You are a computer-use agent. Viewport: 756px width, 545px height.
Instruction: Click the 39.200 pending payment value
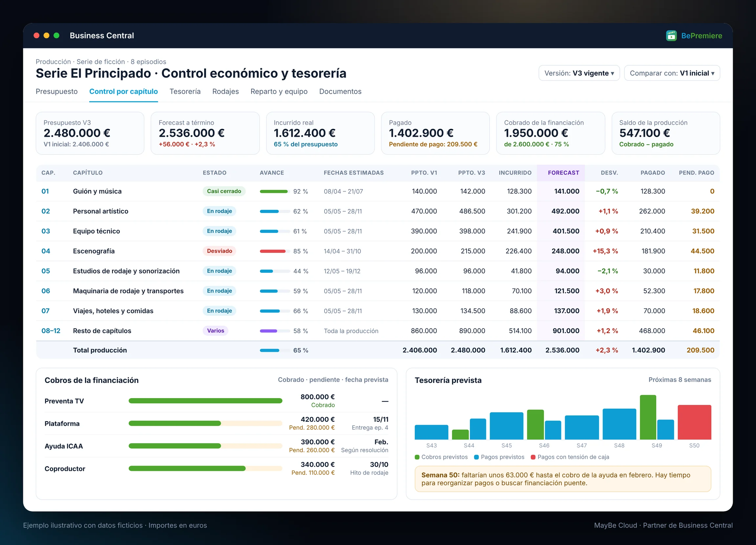[702, 211]
